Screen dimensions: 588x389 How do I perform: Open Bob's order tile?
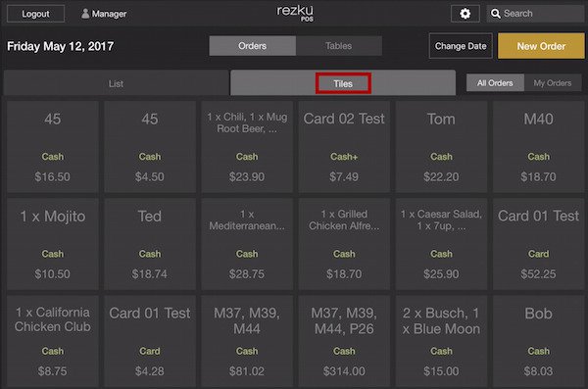click(538, 341)
